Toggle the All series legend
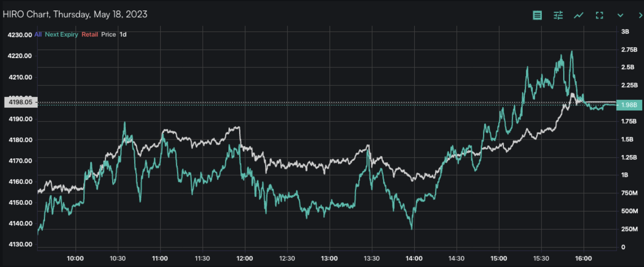The width and height of the screenshot is (644, 267). 38,34
